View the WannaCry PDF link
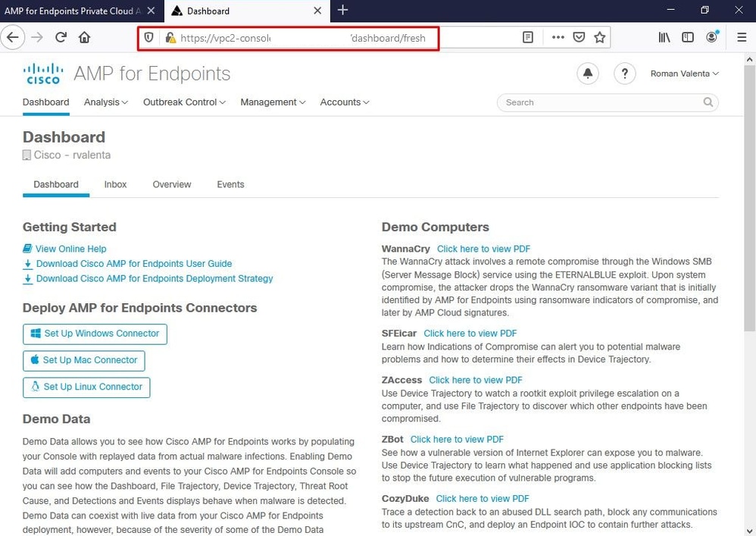The height and width of the screenshot is (536, 756). pos(483,249)
